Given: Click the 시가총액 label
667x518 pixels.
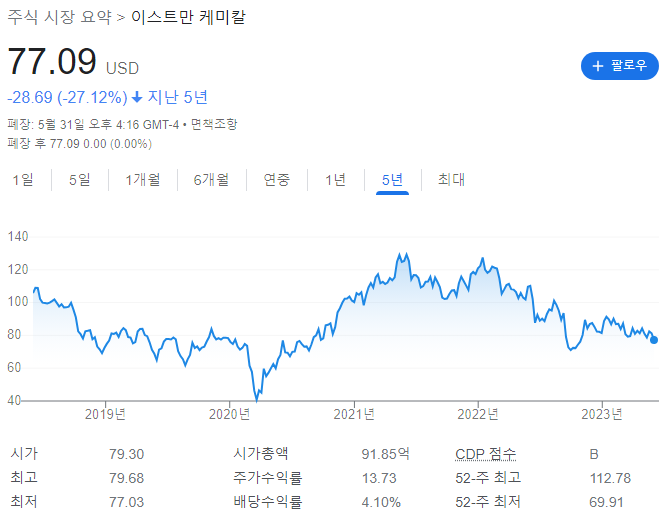Looking at the screenshot, I should click(260, 453).
